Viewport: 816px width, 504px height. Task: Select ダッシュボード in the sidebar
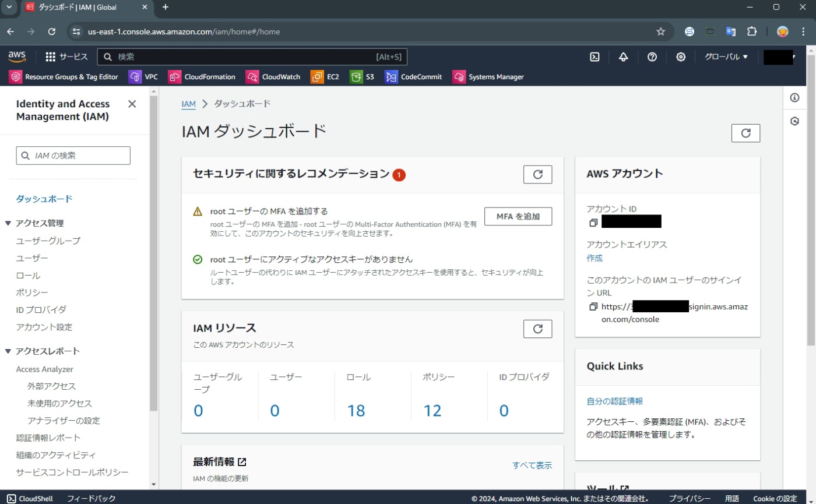tap(44, 199)
